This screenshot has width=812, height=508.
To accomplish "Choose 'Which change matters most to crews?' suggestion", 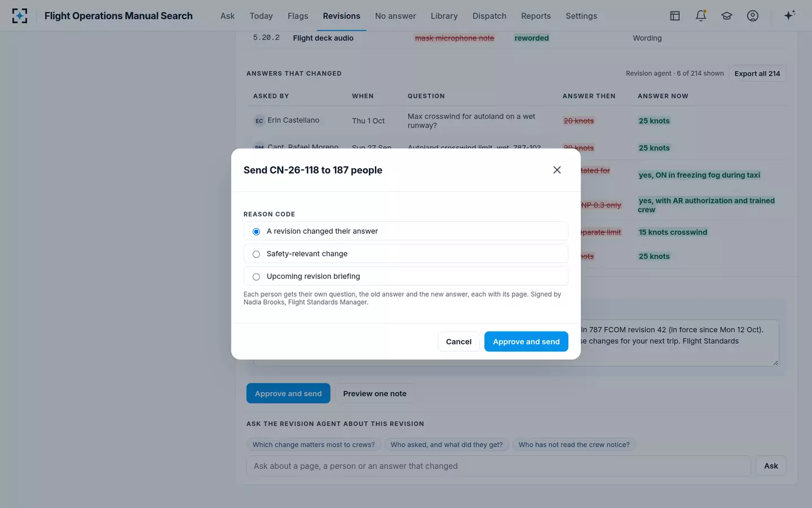I will tap(314, 445).
